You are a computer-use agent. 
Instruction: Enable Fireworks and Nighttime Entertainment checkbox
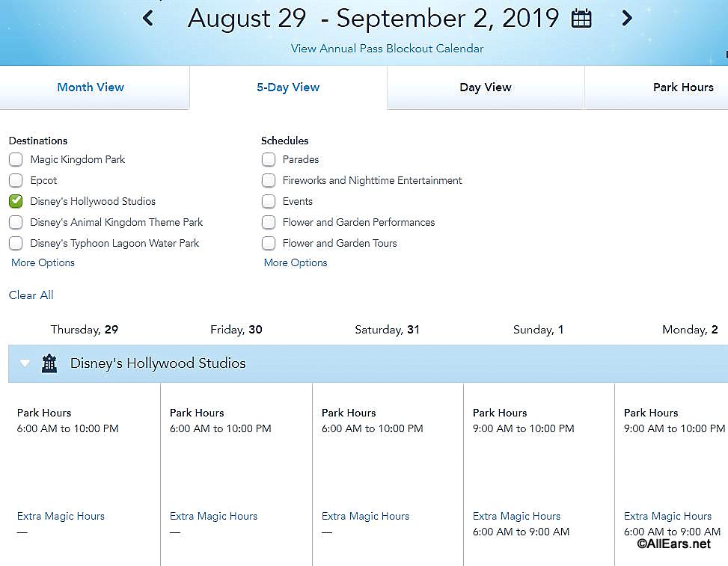click(x=269, y=180)
